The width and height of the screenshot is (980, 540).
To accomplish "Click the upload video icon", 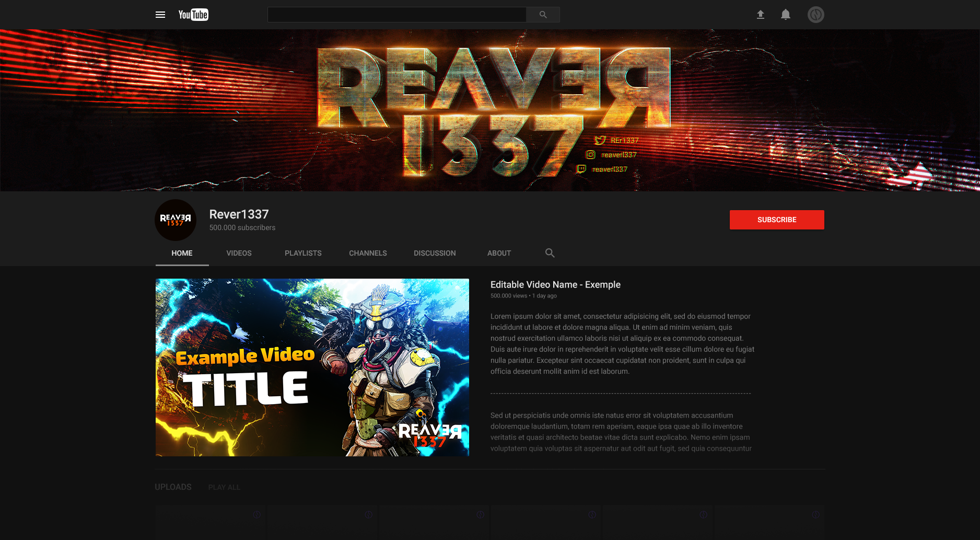I will [761, 15].
